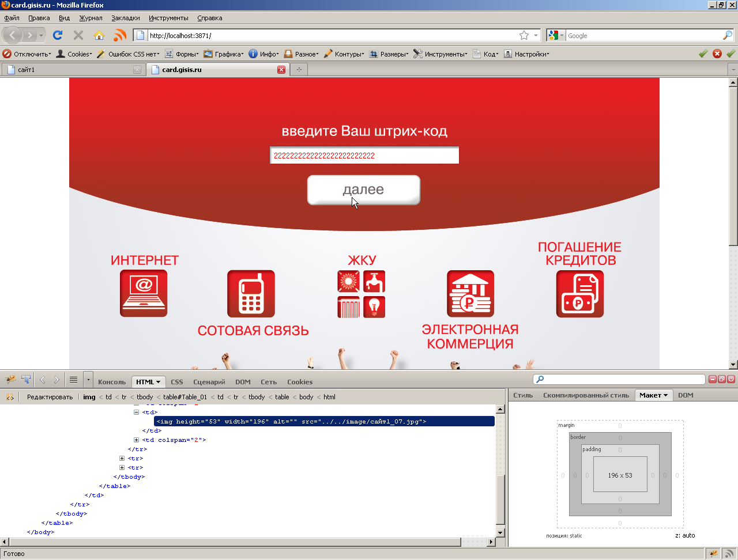The height and width of the screenshot is (560, 738).
Task: Click the Firebug lines list icon
Action: [73, 380]
